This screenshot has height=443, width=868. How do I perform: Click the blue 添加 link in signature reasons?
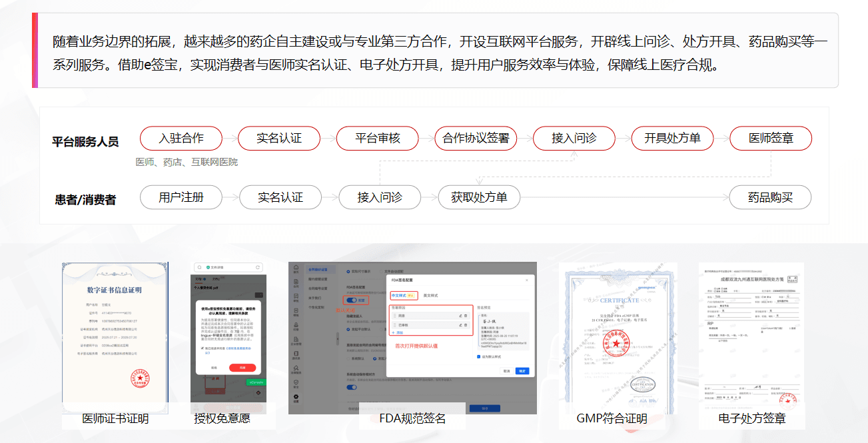[x=398, y=332]
